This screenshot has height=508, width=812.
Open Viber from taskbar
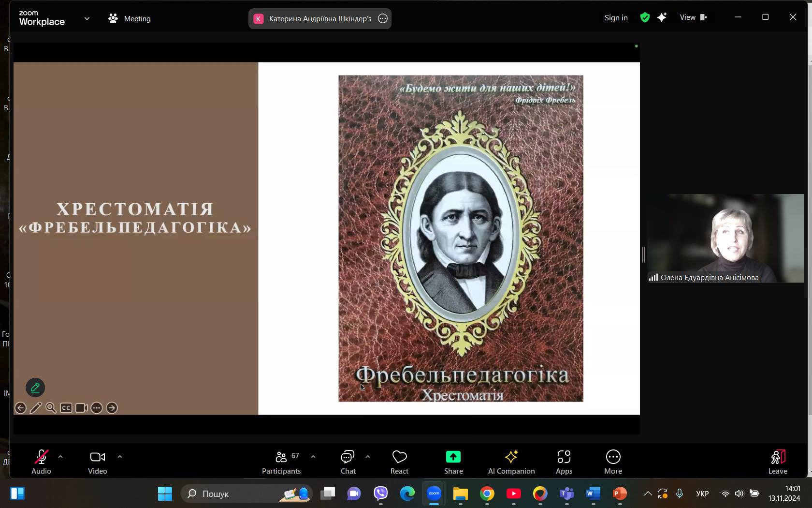[381, 493]
